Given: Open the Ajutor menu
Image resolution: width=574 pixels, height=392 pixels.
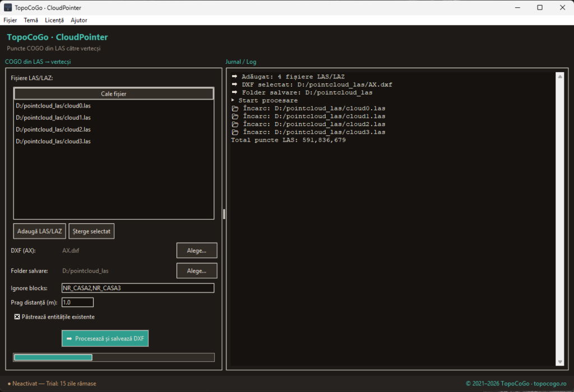Looking at the screenshot, I should [78, 20].
